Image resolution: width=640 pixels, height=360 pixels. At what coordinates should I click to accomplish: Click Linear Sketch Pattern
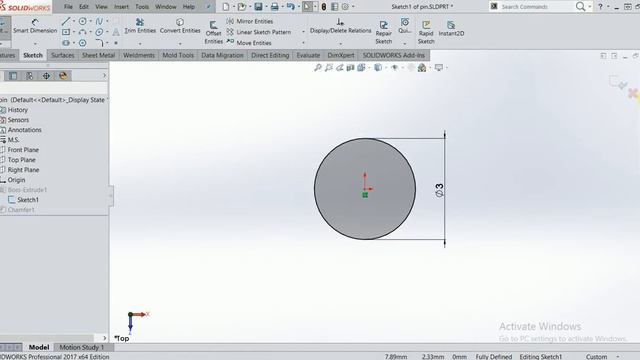259,32
